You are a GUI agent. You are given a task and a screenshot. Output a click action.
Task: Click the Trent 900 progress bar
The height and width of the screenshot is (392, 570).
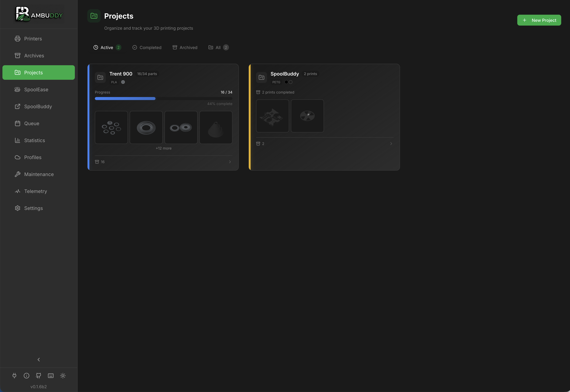tap(163, 99)
